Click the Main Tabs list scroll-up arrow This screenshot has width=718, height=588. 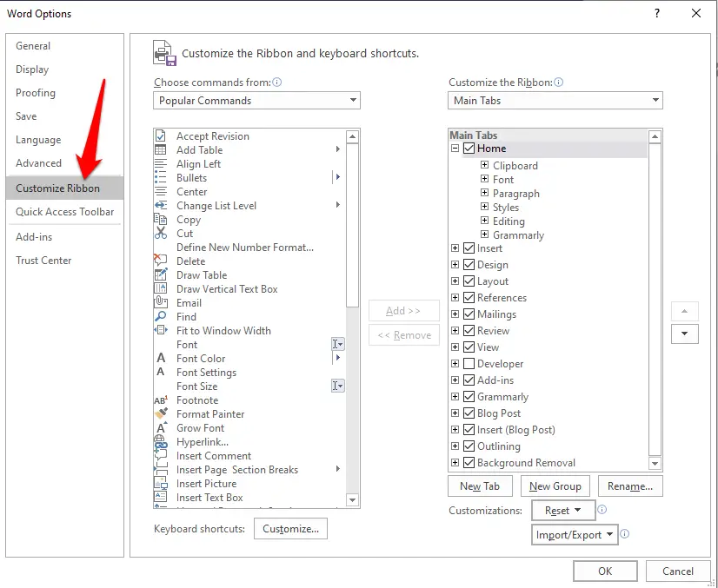click(655, 137)
